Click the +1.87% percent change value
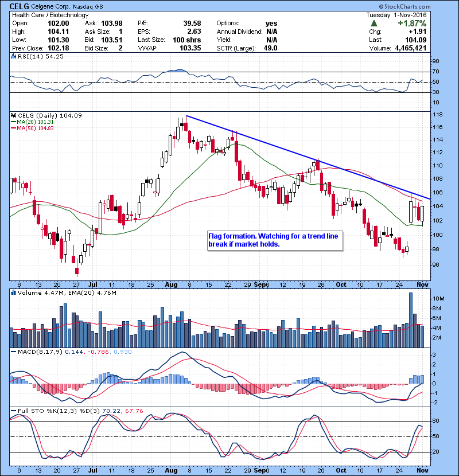Viewport: 459px width, 476px height. pos(412,24)
